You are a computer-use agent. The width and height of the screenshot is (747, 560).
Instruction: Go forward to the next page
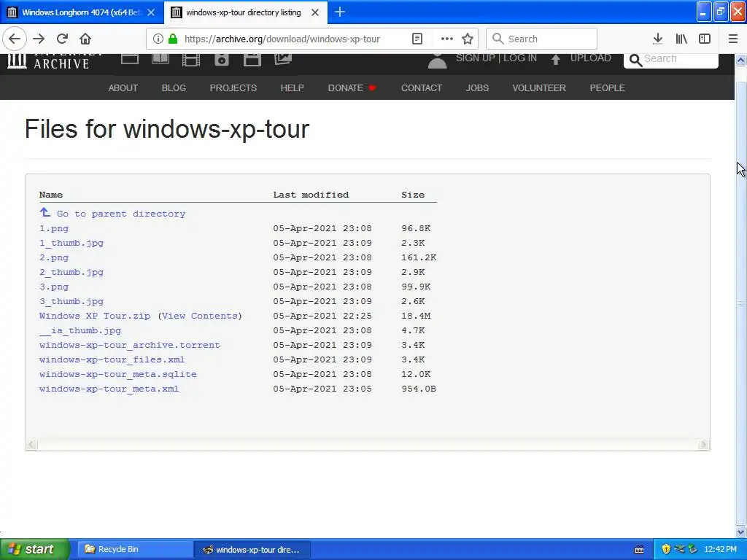coord(39,39)
